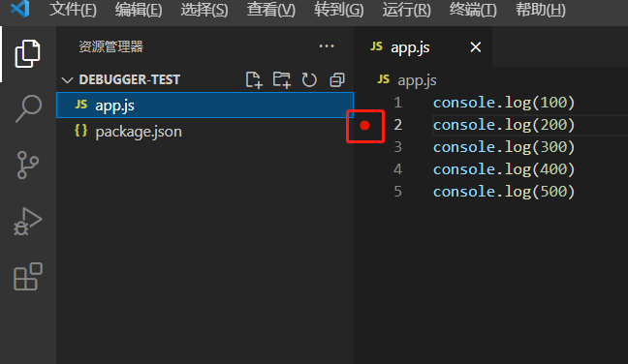Open the 文件(F) menu
The image size is (628, 364).
73,10
